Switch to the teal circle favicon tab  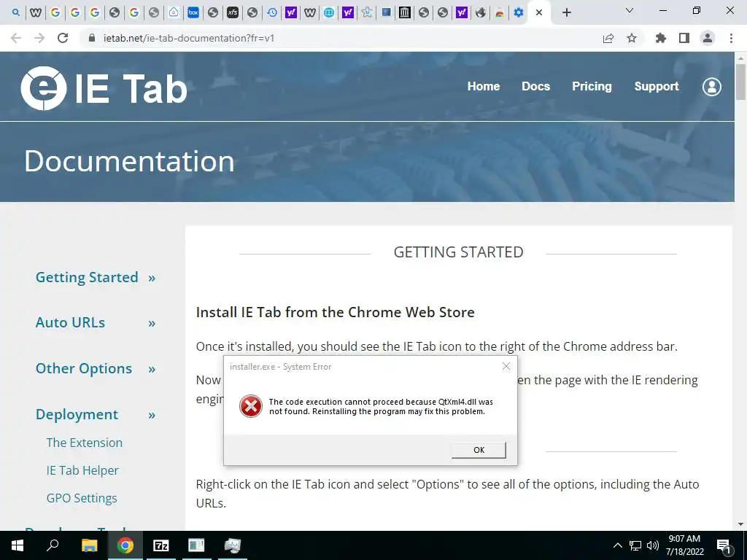(329, 12)
